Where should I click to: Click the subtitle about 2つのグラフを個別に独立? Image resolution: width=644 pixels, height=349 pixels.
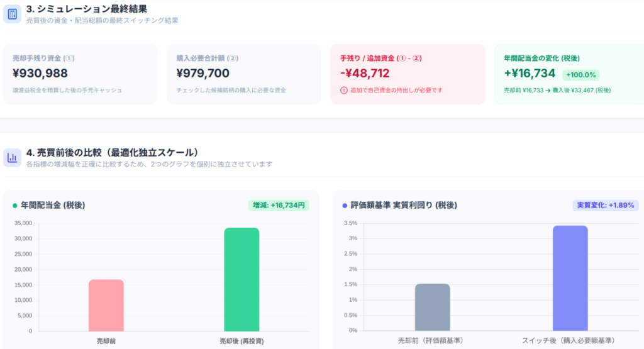coord(150,164)
